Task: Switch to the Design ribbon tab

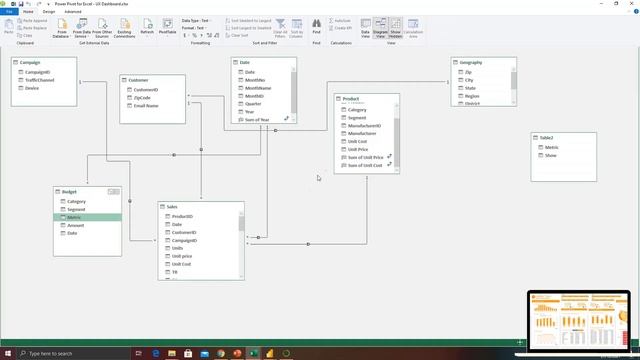Action: click(x=49, y=11)
